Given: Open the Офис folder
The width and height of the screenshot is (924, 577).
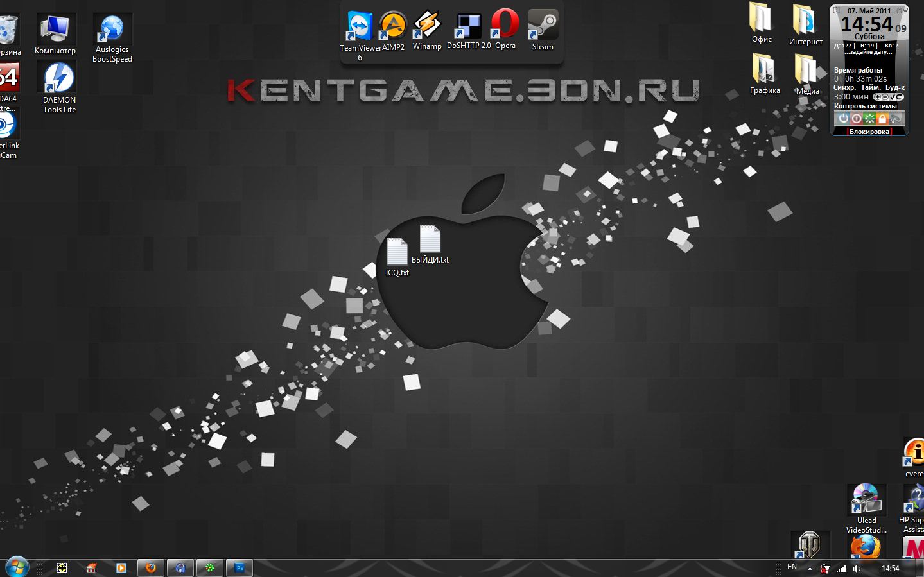Looking at the screenshot, I should pyautogui.click(x=762, y=23).
